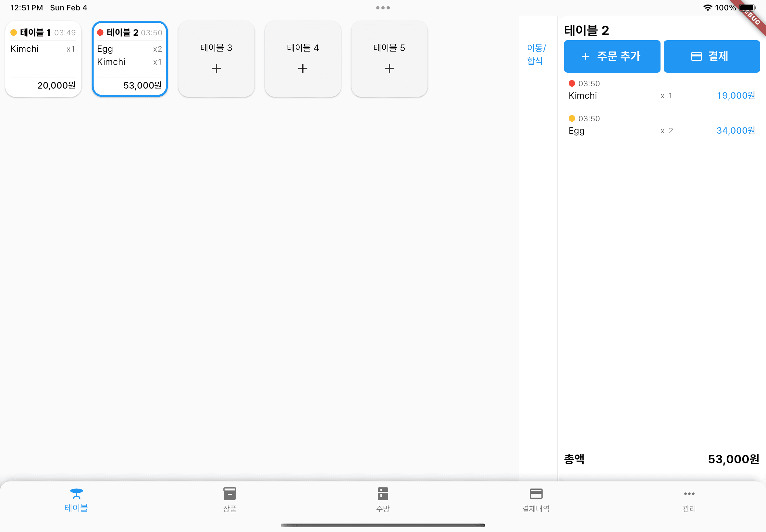Click red status dot on 테이블 2 card
766x532 pixels.
pyautogui.click(x=100, y=32)
